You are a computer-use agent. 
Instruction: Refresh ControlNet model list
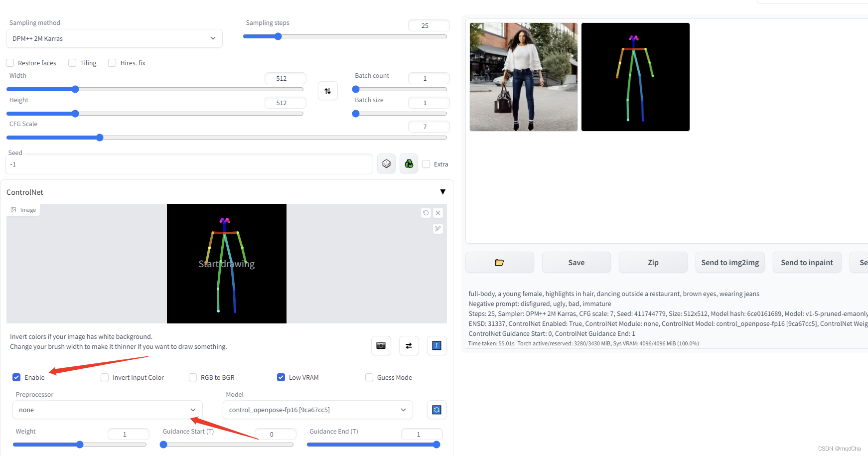436,410
